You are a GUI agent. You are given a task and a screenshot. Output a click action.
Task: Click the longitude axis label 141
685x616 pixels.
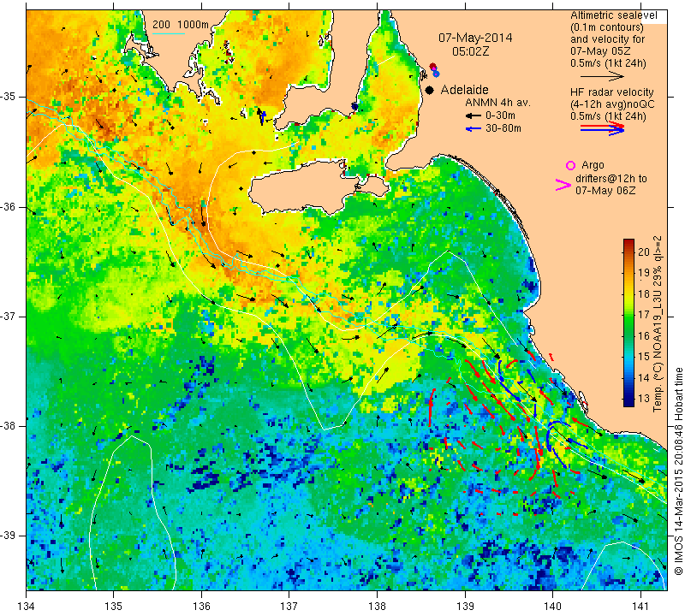(x=640, y=607)
